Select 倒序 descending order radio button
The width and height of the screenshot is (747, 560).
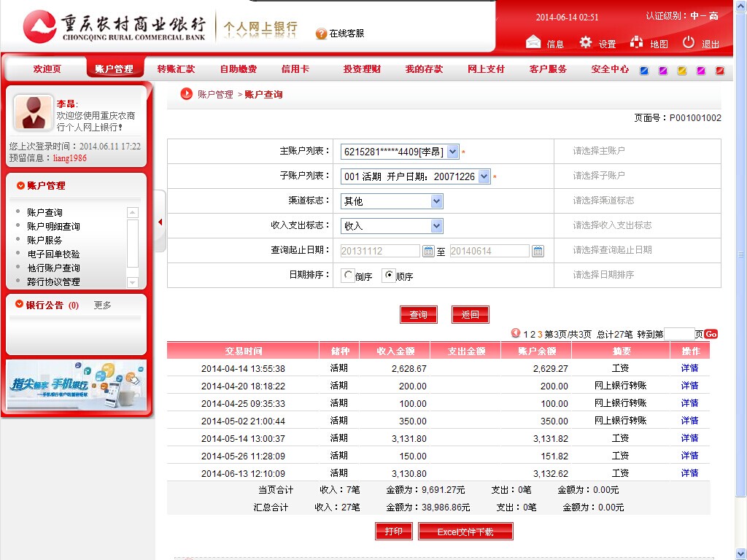348,276
